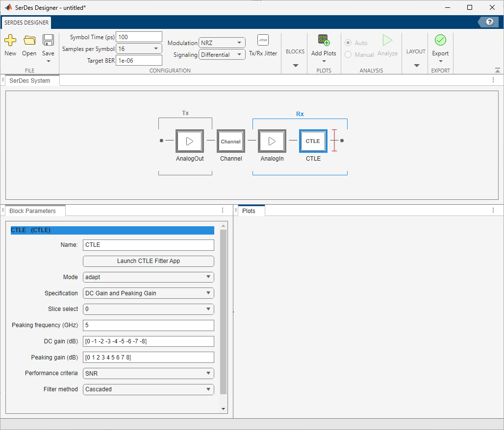Select the Manual analysis radio button

click(x=348, y=54)
